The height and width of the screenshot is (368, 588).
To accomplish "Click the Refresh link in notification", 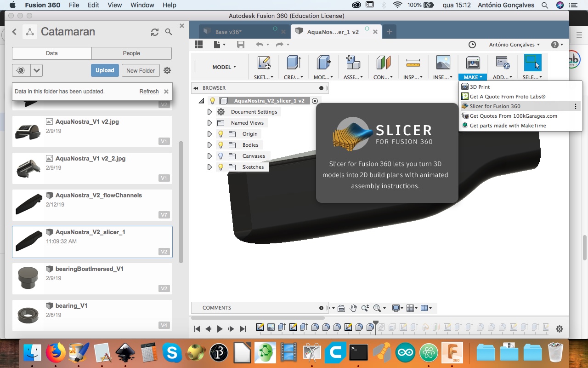I will click(149, 92).
